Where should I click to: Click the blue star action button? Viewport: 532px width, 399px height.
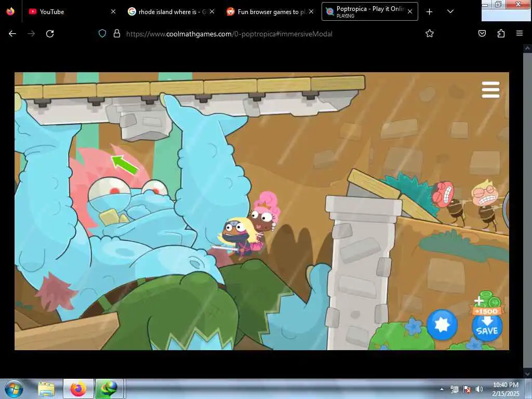pyautogui.click(x=442, y=325)
